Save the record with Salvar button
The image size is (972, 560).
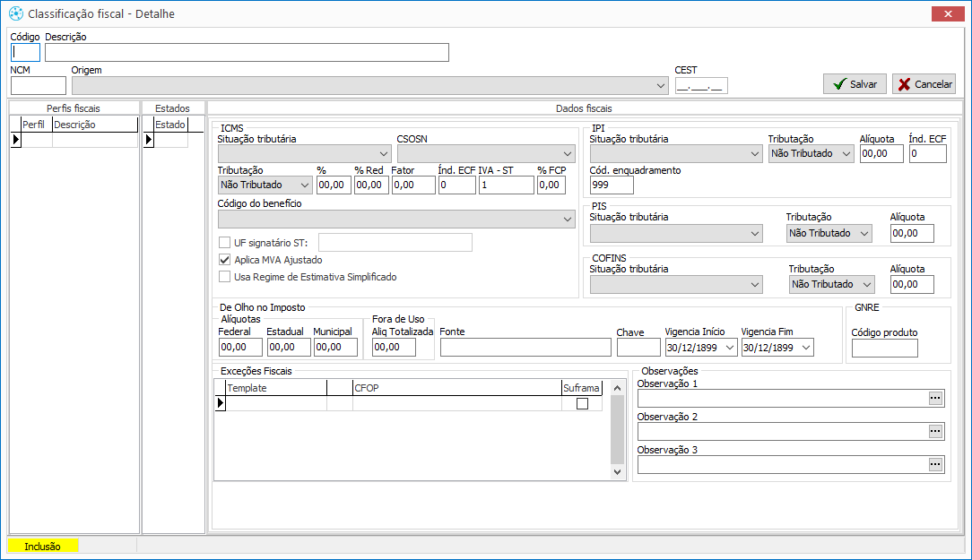coord(855,83)
